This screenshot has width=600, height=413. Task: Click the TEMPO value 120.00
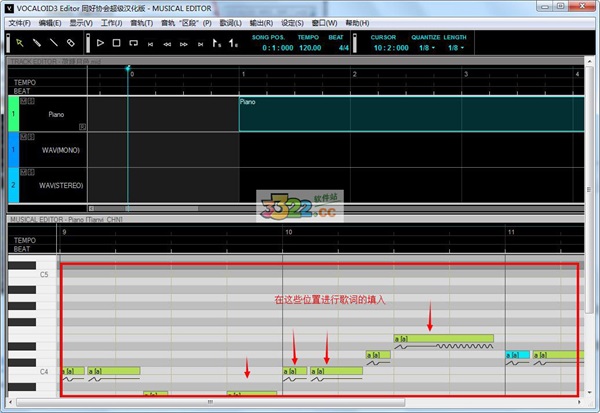tap(310, 48)
